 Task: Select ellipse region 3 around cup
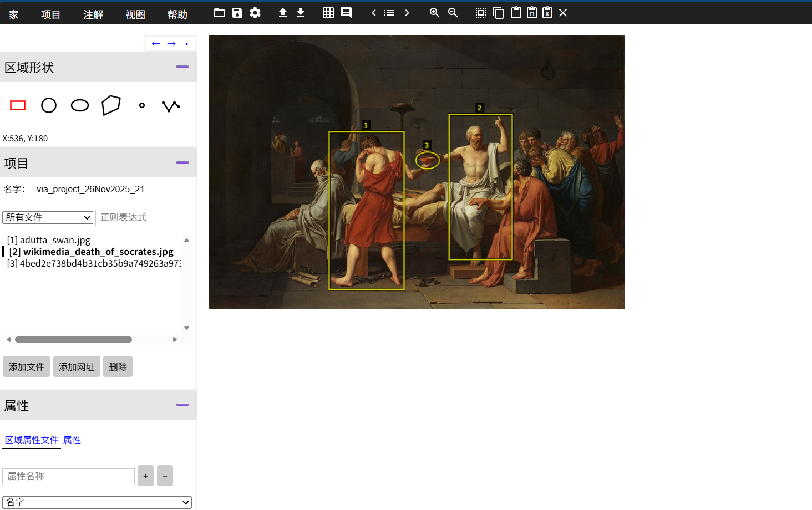(x=428, y=161)
